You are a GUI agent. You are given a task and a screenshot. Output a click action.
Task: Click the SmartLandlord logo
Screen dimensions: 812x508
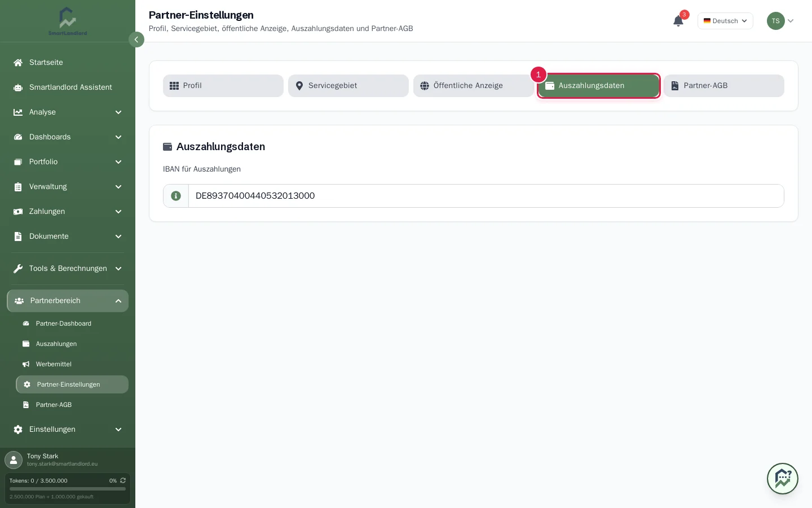[68, 21]
